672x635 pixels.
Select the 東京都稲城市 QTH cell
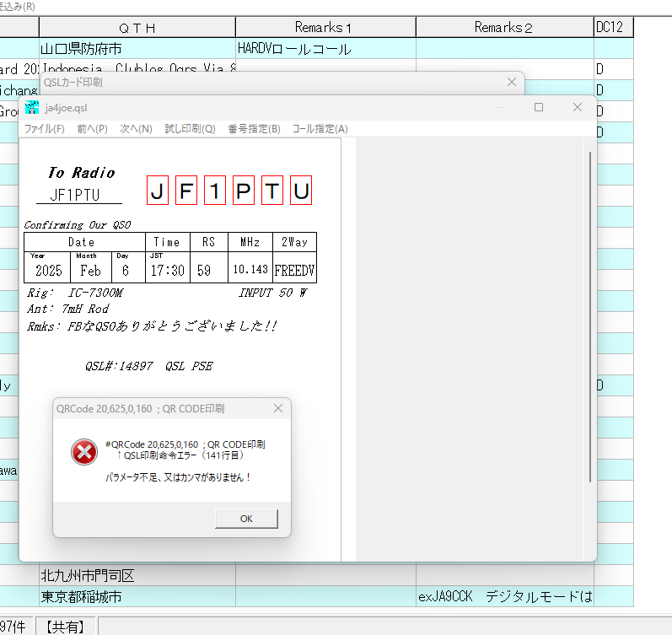click(x=137, y=596)
